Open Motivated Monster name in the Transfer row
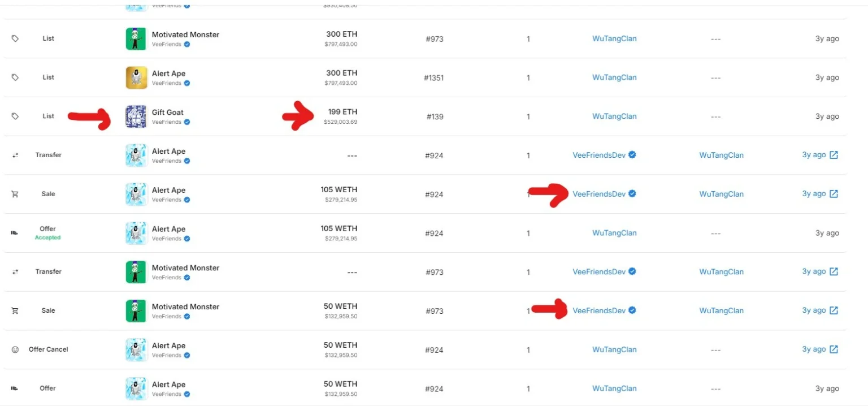This screenshot has height=406, width=868. [185, 267]
